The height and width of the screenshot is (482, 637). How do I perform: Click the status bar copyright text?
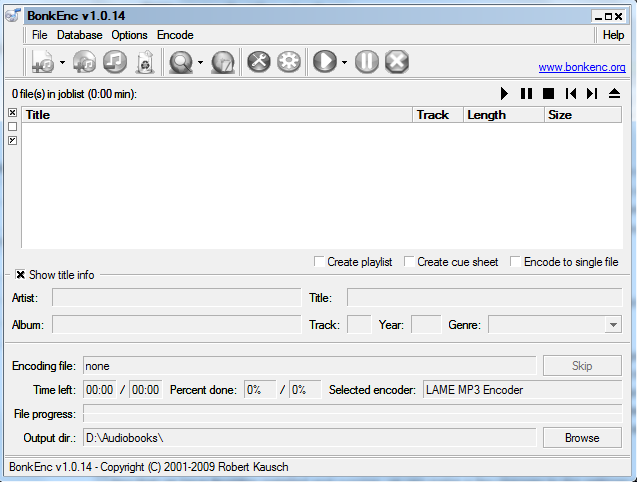pyautogui.click(x=149, y=467)
